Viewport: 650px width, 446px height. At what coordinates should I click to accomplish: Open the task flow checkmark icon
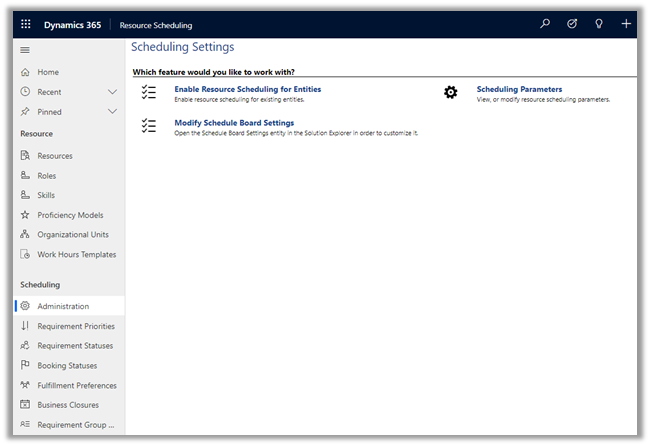pos(572,24)
